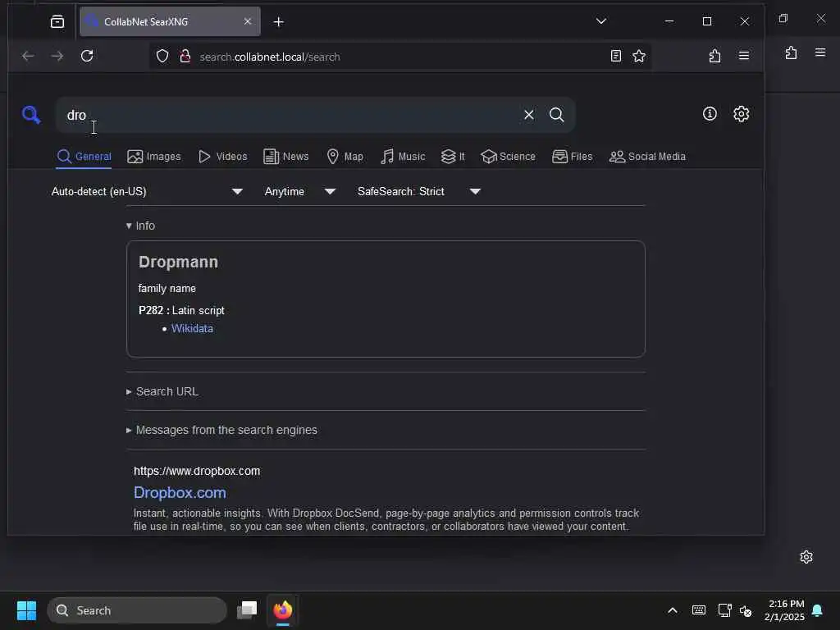Click the taskbar Search box
This screenshot has width=840, height=630.
tap(137, 610)
